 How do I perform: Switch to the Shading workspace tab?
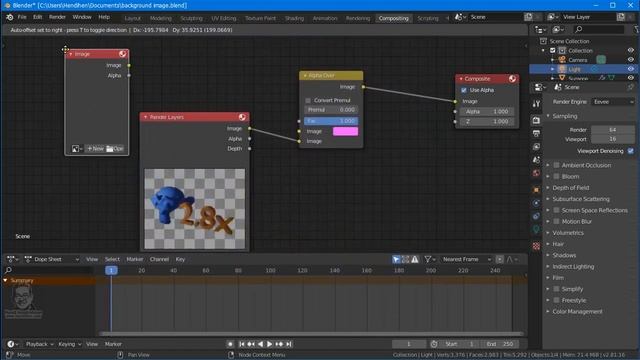click(x=294, y=18)
